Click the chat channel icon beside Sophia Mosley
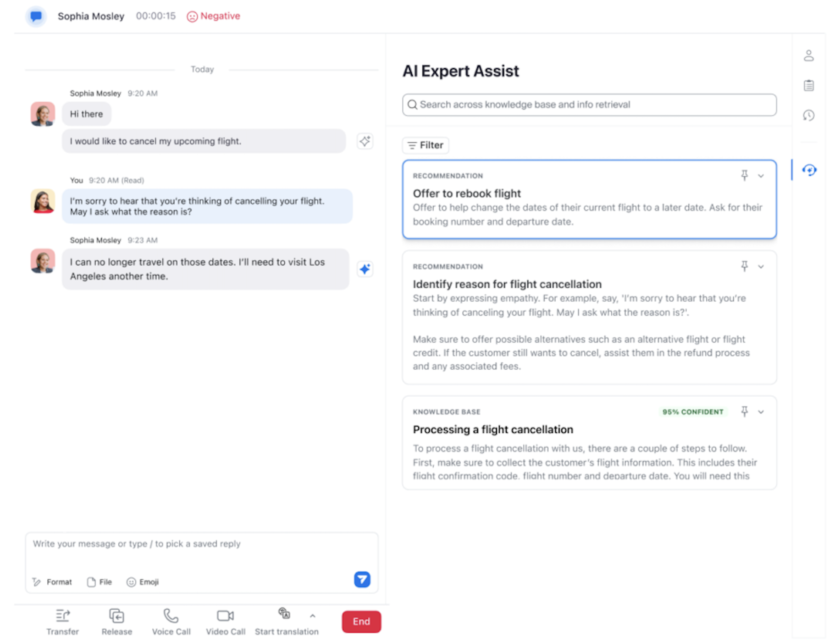Screen dimensions: 830x644 click(36, 16)
